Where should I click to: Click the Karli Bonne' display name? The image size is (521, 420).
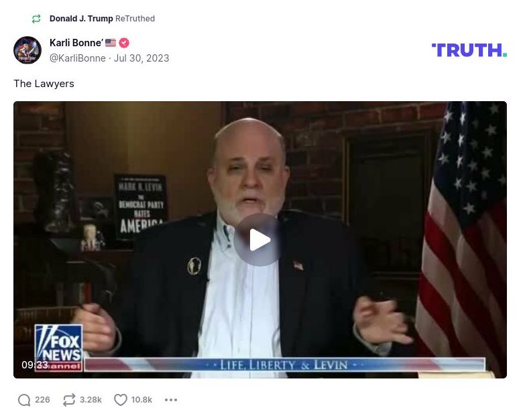(76, 43)
